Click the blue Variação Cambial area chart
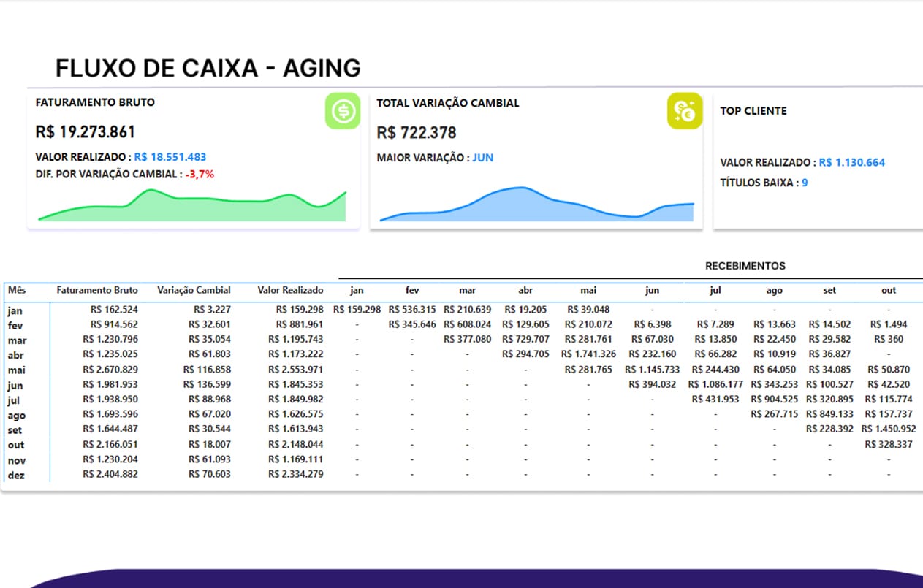This screenshot has height=588, width=923. [x=535, y=205]
